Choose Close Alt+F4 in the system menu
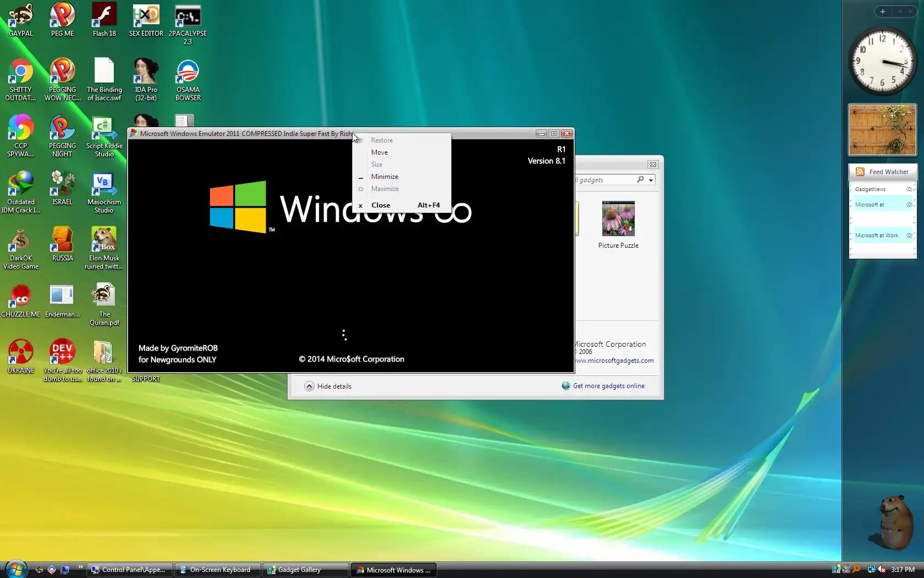Screen dimensions: 924x578 point(402,205)
